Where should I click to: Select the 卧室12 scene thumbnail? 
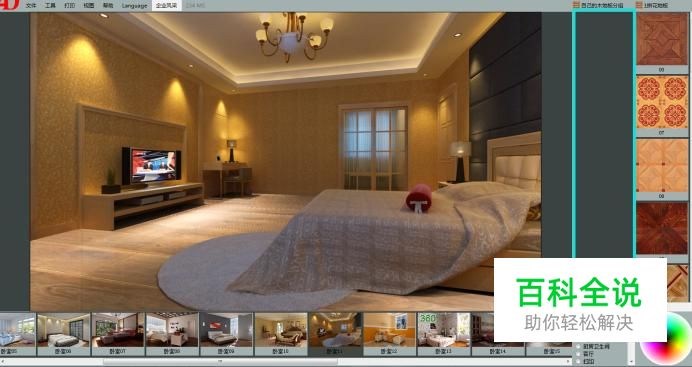point(390,334)
